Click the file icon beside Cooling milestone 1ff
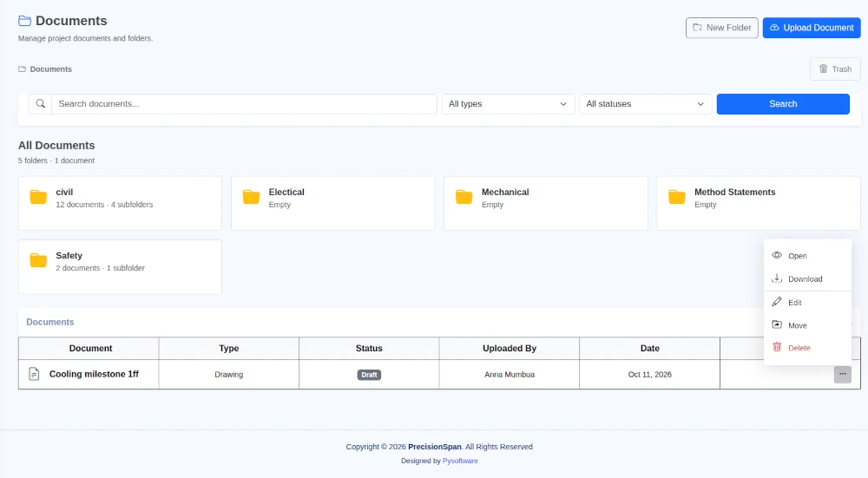The height and width of the screenshot is (478, 868). (x=35, y=374)
